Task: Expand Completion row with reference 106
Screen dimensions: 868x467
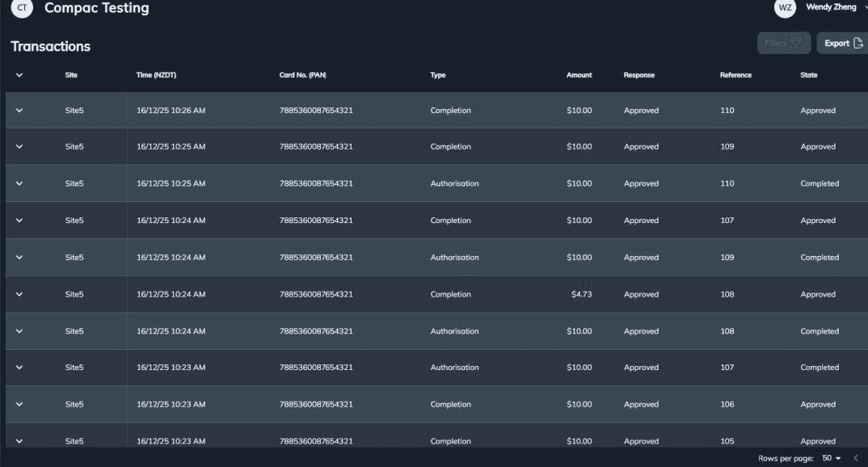Action: (19, 405)
